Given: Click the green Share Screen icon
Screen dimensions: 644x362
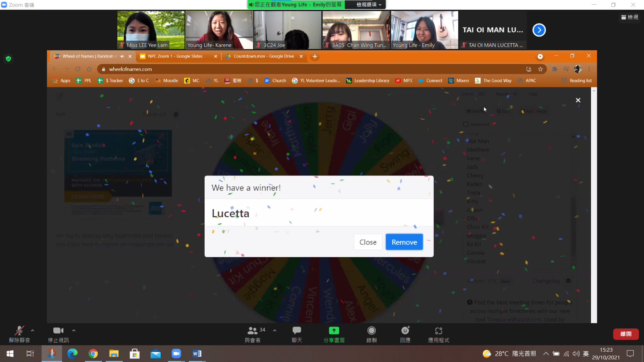Looking at the screenshot, I should pos(334,331).
